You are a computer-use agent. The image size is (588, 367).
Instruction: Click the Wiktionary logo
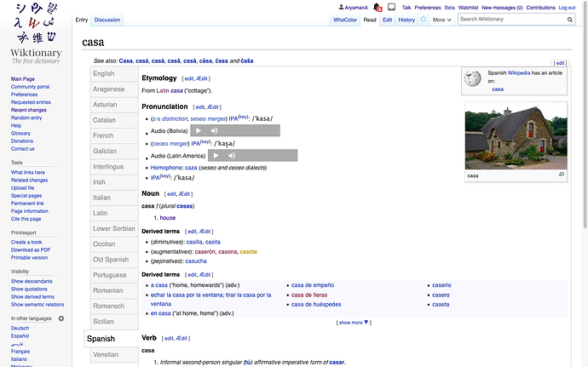click(x=36, y=33)
